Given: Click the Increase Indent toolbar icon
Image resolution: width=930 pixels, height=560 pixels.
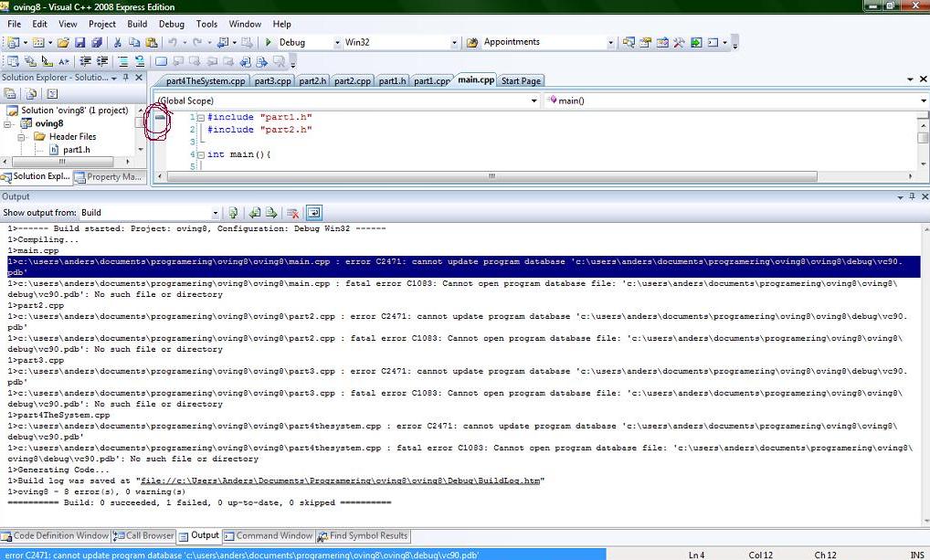Looking at the screenshot, I should pos(100,62).
